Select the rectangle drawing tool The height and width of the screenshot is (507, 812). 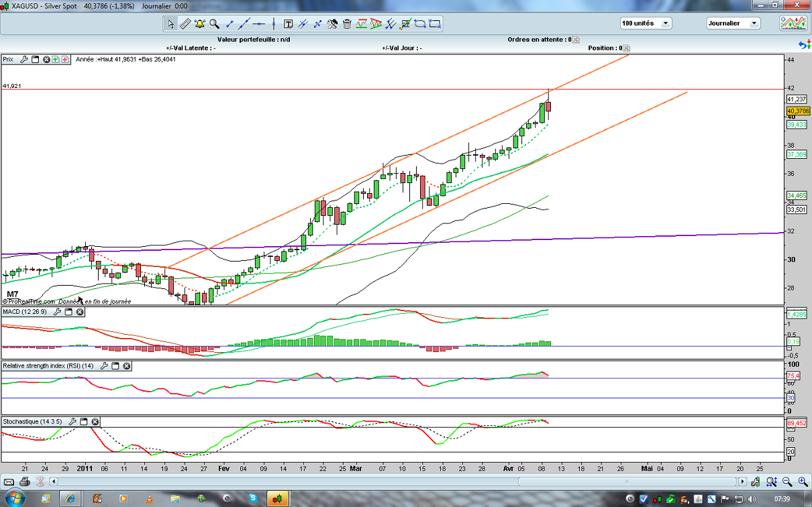click(x=435, y=23)
